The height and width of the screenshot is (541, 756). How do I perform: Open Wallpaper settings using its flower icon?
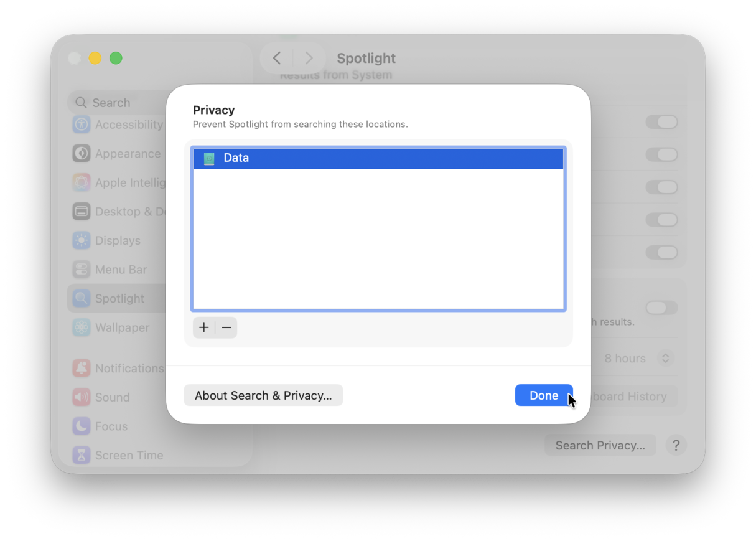pos(81,327)
